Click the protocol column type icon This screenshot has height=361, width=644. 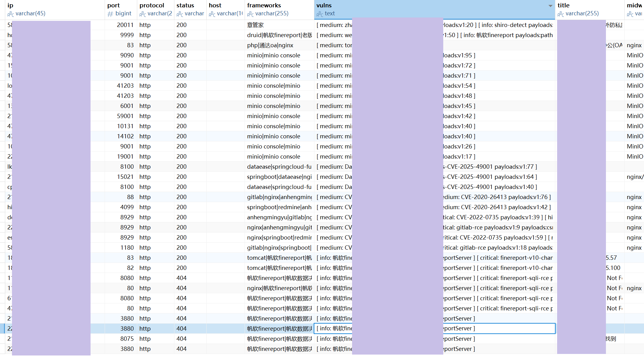tap(143, 14)
